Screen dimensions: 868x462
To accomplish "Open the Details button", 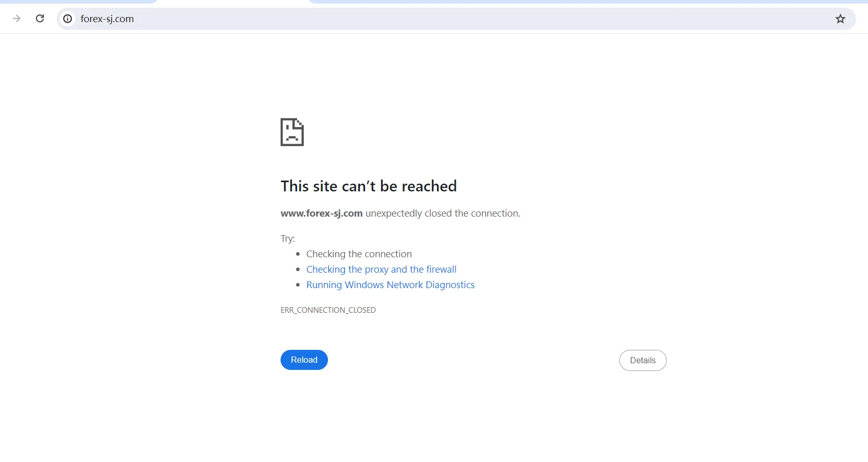I will tap(643, 360).
